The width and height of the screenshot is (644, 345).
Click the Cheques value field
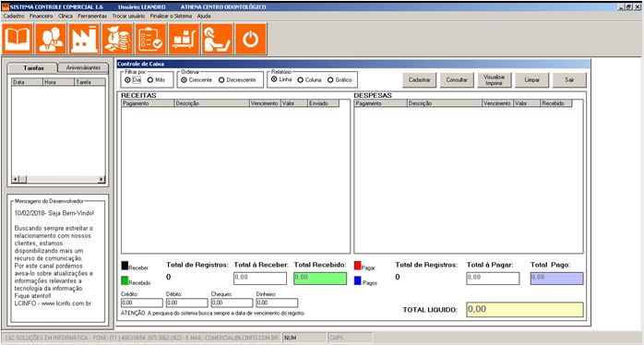tap(233, 303)
